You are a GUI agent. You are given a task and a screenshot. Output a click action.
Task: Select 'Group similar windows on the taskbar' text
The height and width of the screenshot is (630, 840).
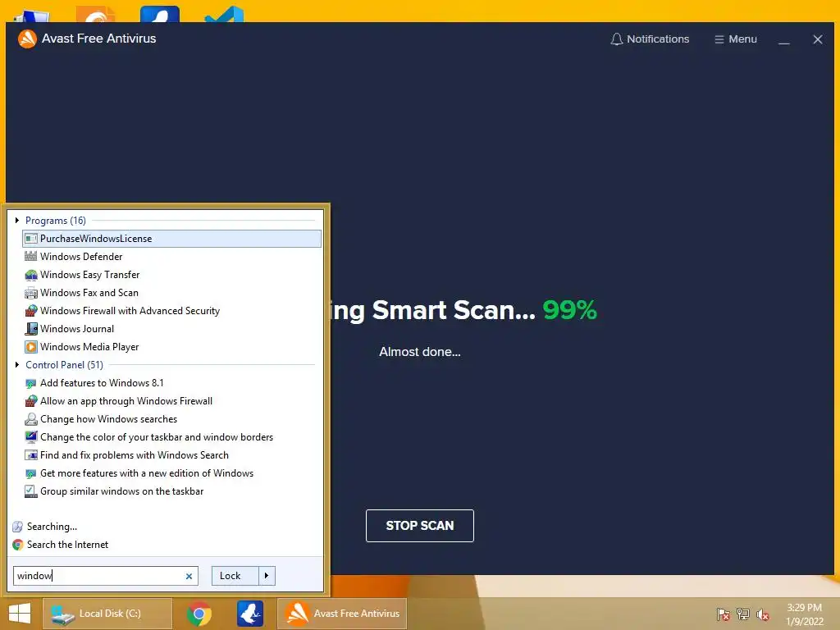coord(122,491)
